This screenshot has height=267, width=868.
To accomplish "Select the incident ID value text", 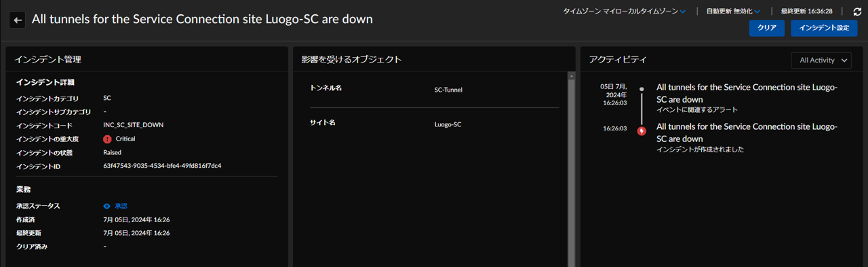I will pos(162,166).
